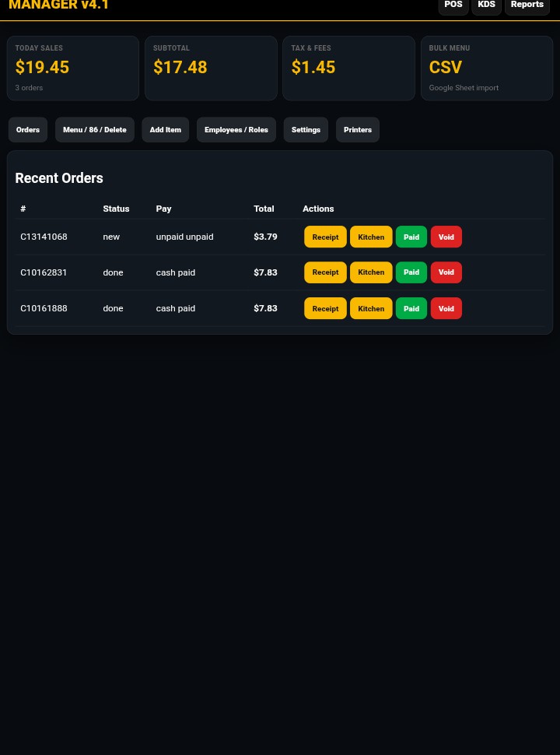Open the Settings tab

point(306,129)
